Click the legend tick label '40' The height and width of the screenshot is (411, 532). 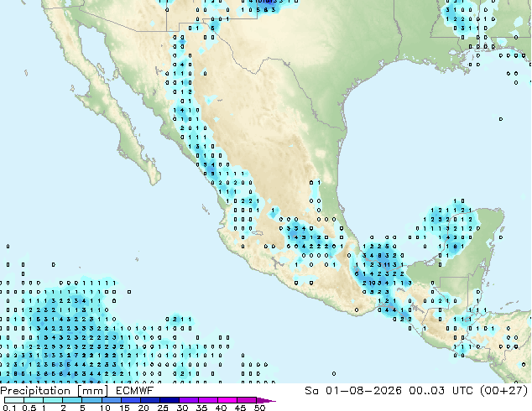[x=221, y=408]
